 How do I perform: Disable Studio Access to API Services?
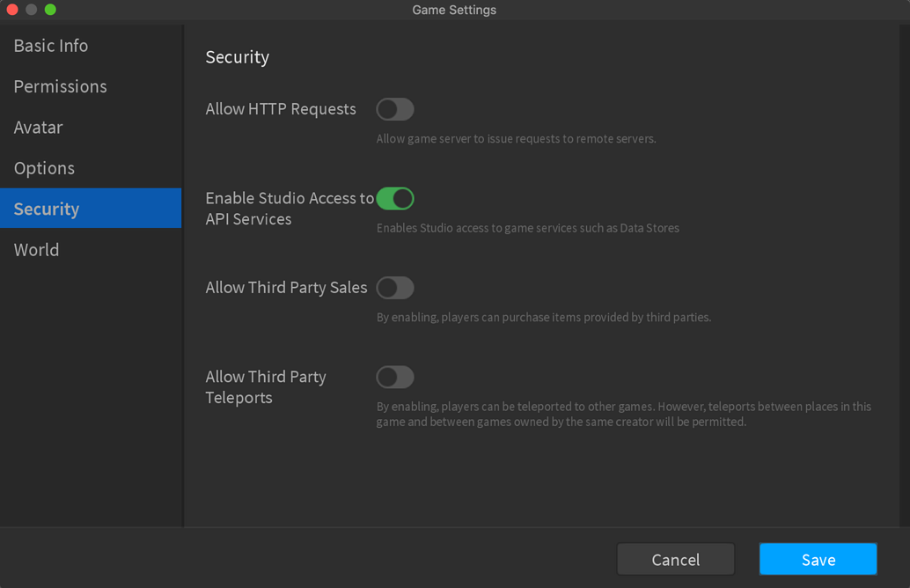(395, 198)
